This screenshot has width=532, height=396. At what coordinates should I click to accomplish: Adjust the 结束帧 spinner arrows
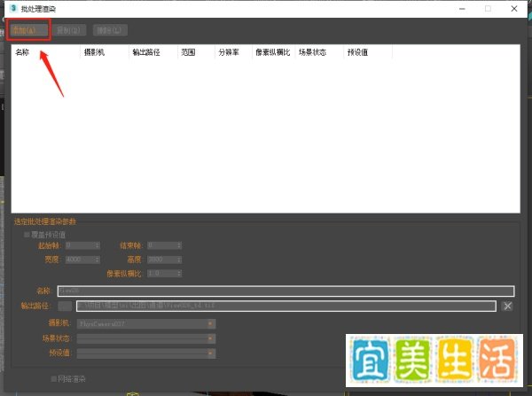179,245
